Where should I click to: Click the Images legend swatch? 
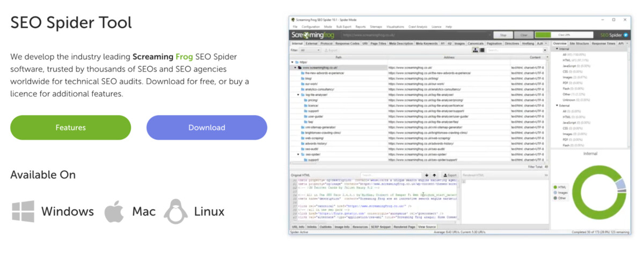(x=555, y=192)
